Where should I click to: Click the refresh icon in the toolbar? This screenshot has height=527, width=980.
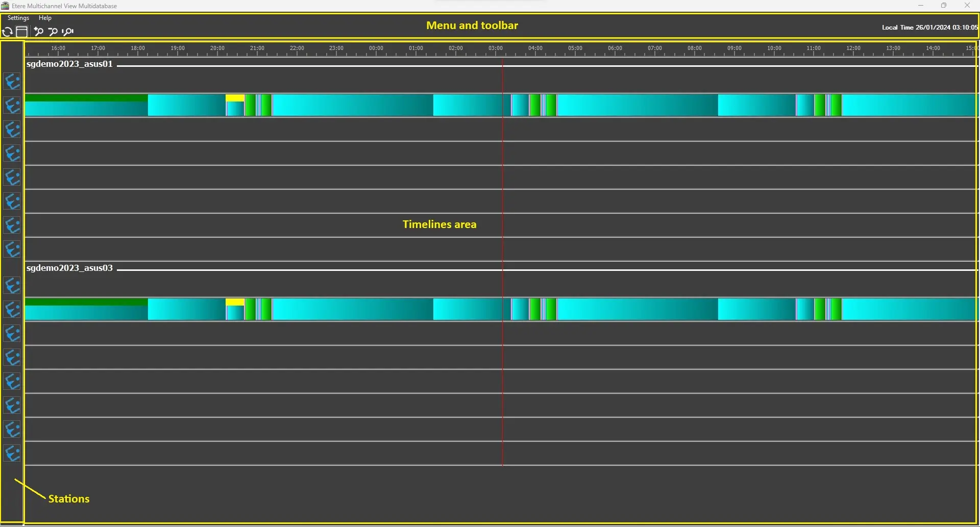(7, 32)
